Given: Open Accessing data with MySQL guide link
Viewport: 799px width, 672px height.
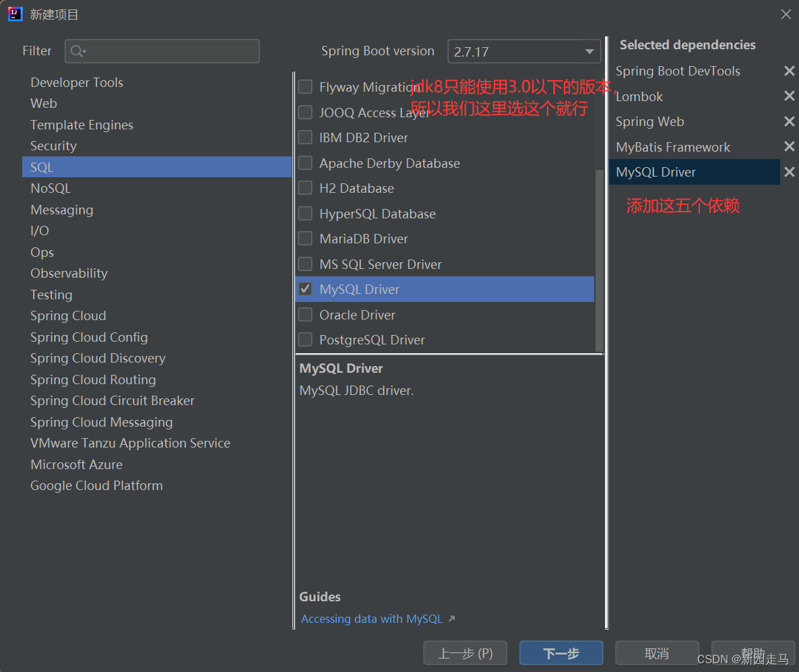Looking at the screenshot, I should (x=371, y=619).
